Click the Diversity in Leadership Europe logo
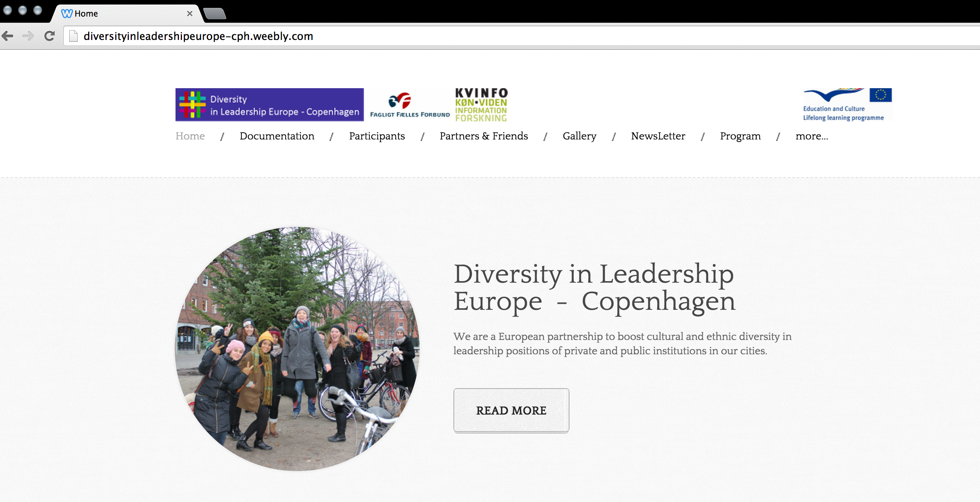980x502 pixels. click(x=269, y=105)
